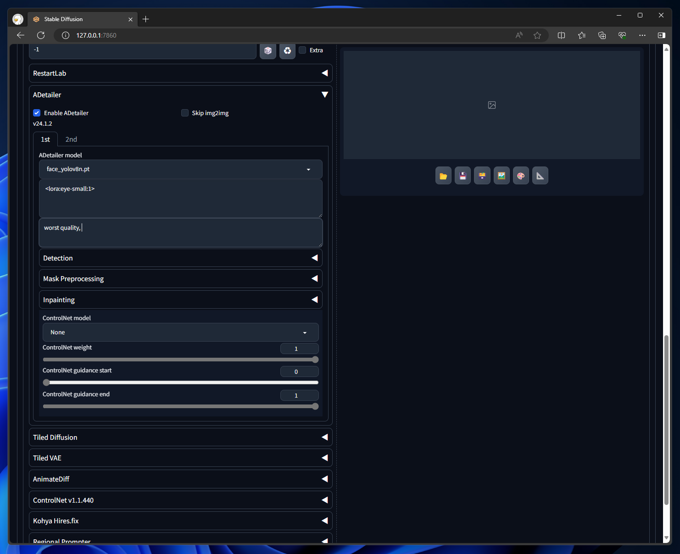Enable the Skip img2img checkbox

point(185,113)
